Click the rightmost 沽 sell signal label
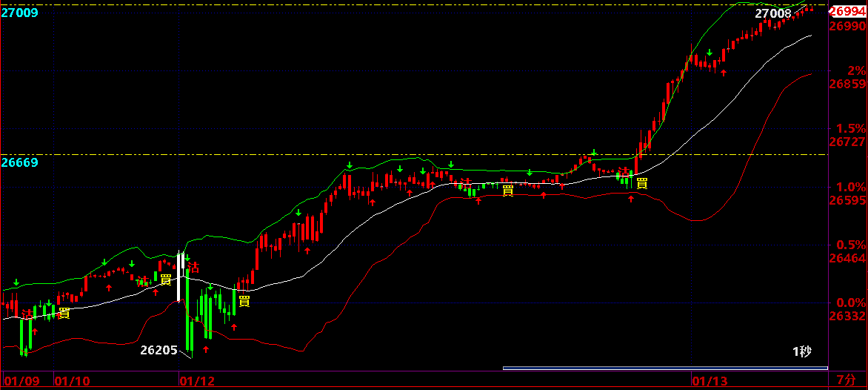868x390 pixels. coord(624,172)
